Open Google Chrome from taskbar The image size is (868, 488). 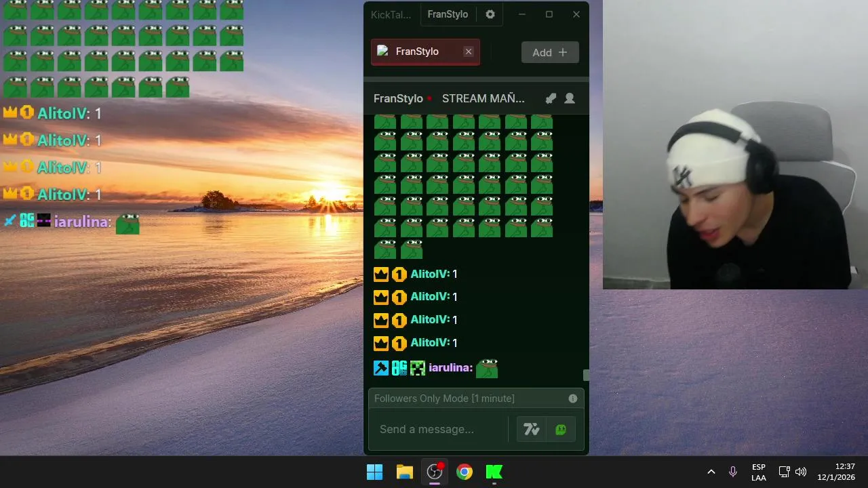click(465, 472)
